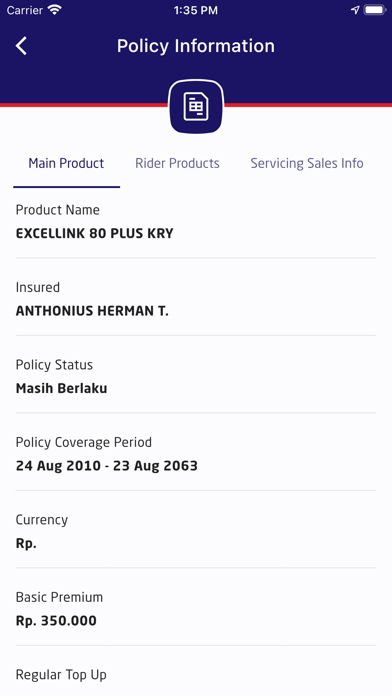Screen dimensions: 392x696
Task: Tap insured name ANTHONIUS HERMAN T.
Action: (x=92, y=311)
